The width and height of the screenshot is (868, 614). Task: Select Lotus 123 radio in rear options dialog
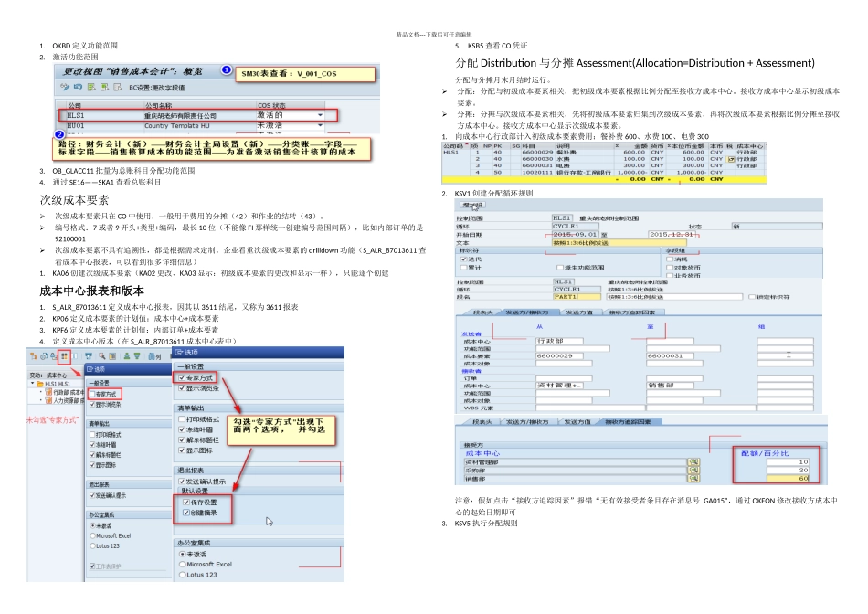coord(92,545)
